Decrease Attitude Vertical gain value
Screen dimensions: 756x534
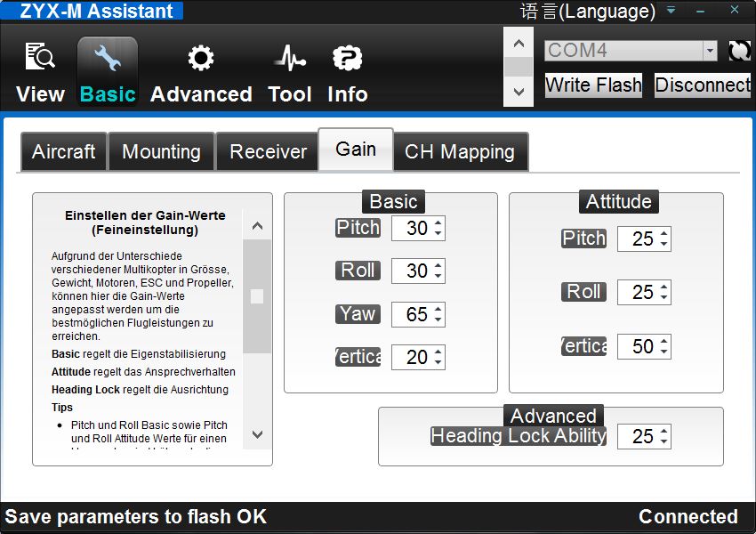pos(664,352)
